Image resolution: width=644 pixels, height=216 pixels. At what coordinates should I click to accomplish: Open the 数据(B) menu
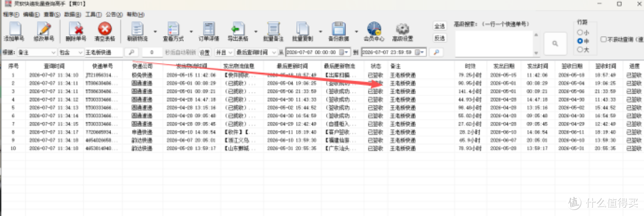pos(73,14)
